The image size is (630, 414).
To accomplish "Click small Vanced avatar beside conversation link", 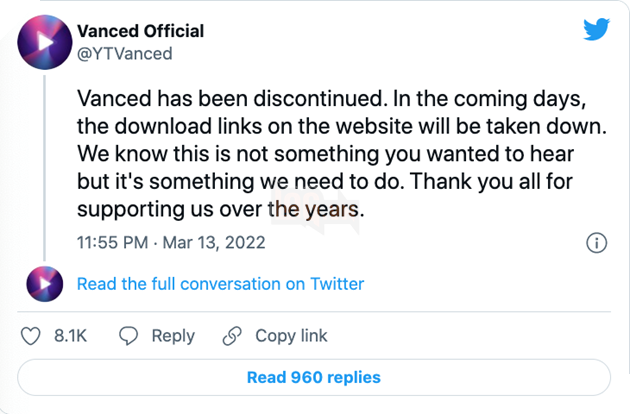I will (x=42, y=284).
